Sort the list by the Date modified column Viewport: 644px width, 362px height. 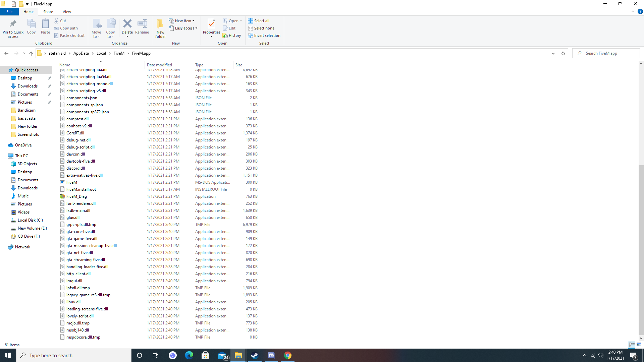pyautogui.click(x=159, y=65)
